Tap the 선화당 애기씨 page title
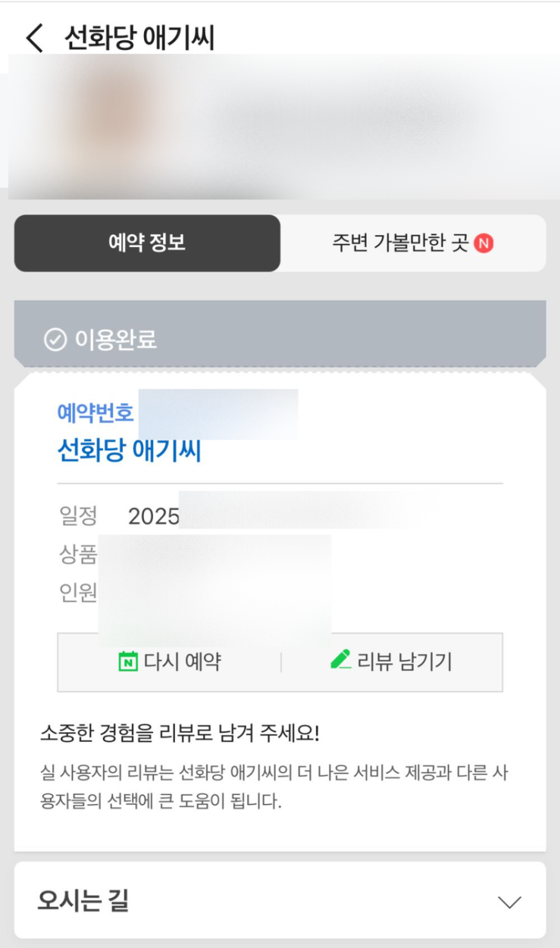Image resolution: width=560 pixels, height=948 pixels. (x=140, y=38)
